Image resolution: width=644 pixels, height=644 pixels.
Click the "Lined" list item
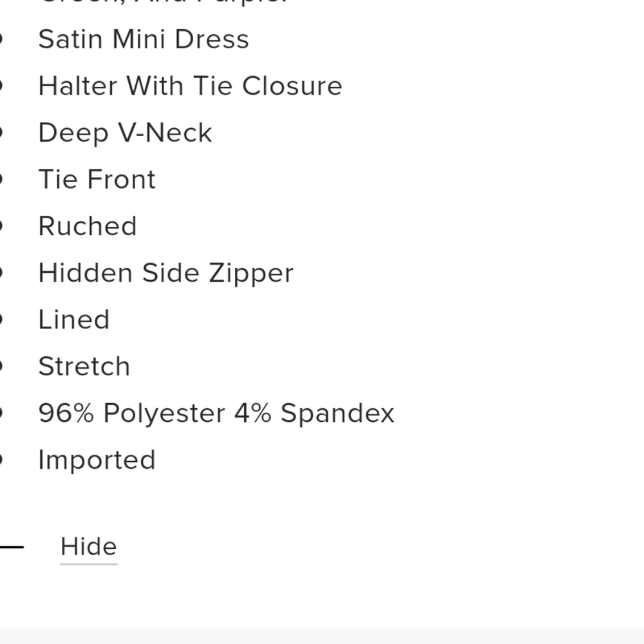click(73, 320)
